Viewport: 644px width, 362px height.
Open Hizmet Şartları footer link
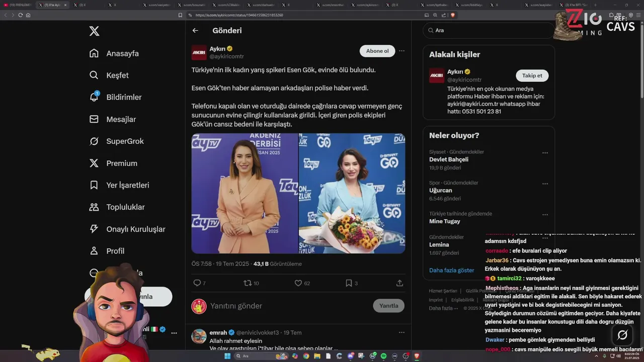coord(443,291)
